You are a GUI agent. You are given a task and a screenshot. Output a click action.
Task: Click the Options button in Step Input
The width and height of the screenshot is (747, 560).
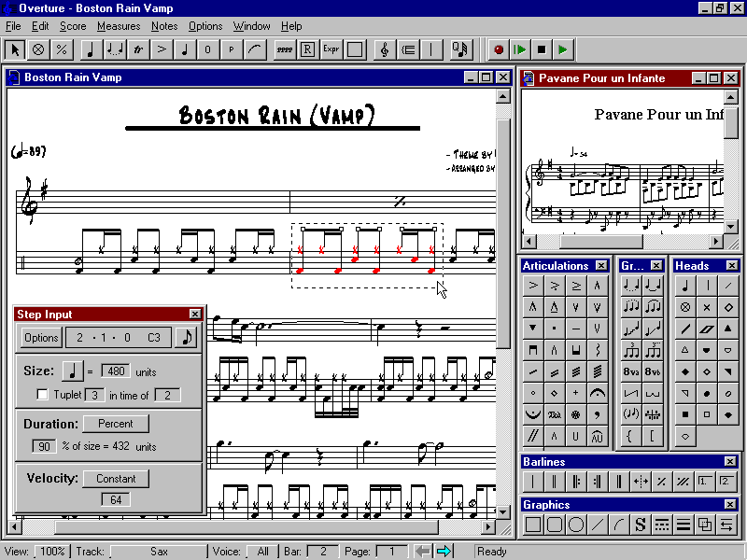[x=40, y=337]
